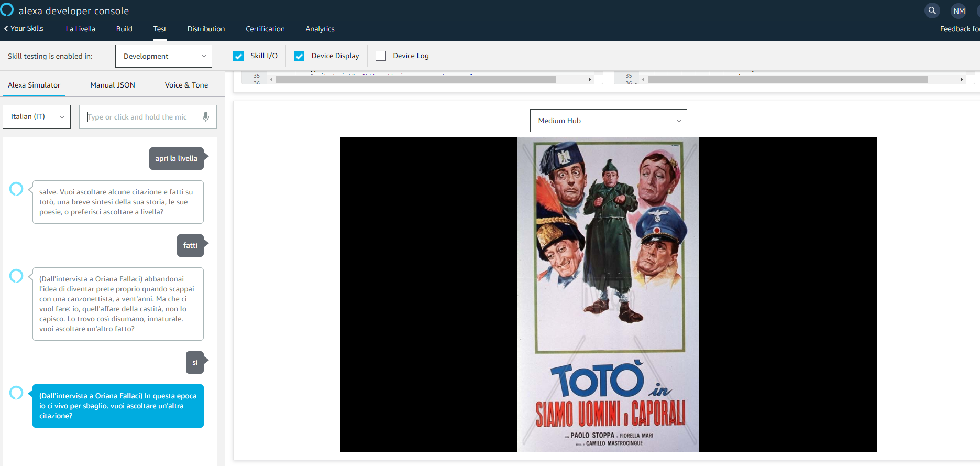Click La Livella skill name link
This screenshot has width=980, height=466.
(x=81, y=29)
